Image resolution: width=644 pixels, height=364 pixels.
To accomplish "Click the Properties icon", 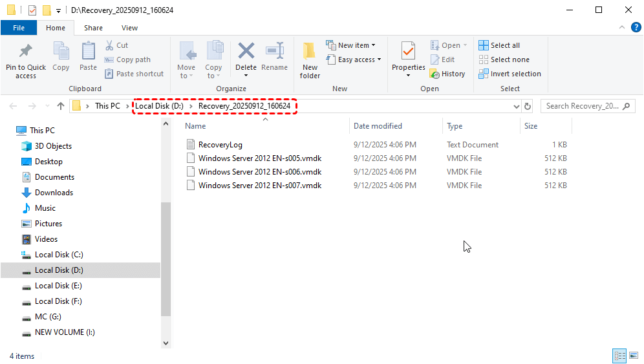I will coord(408,51).
